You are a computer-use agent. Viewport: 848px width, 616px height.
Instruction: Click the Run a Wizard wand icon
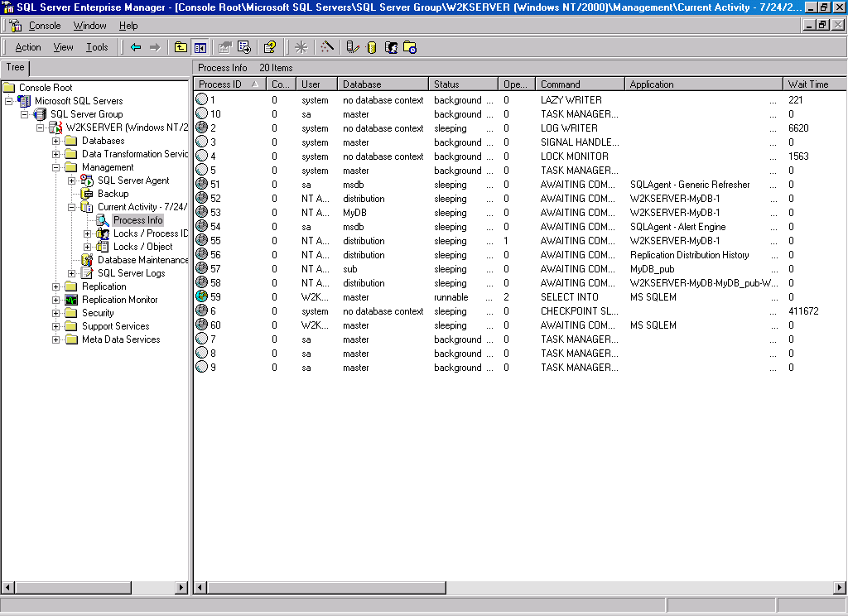(x=327, y=47)
